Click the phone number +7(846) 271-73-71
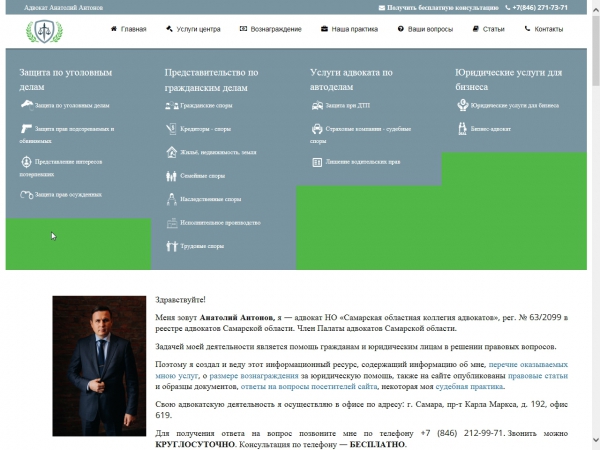 540,8
